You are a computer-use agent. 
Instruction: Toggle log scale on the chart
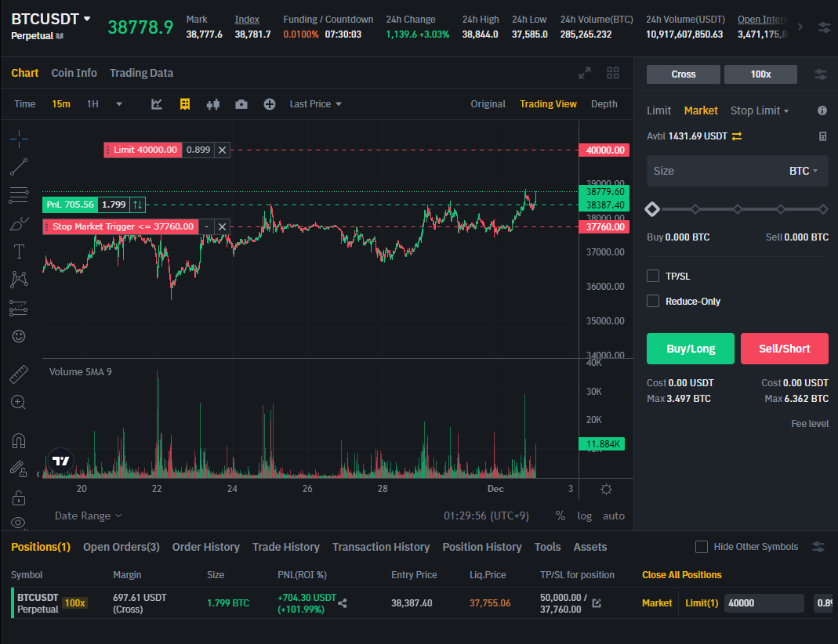(x=584, y=516)
